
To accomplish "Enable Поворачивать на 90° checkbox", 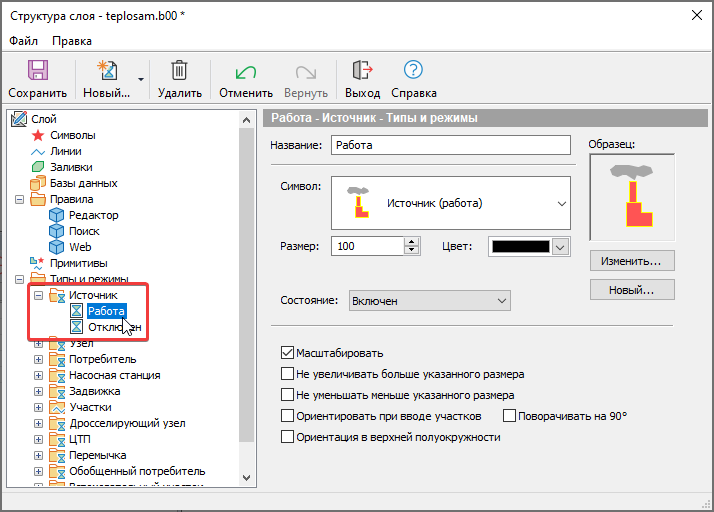I will [510, 416].
